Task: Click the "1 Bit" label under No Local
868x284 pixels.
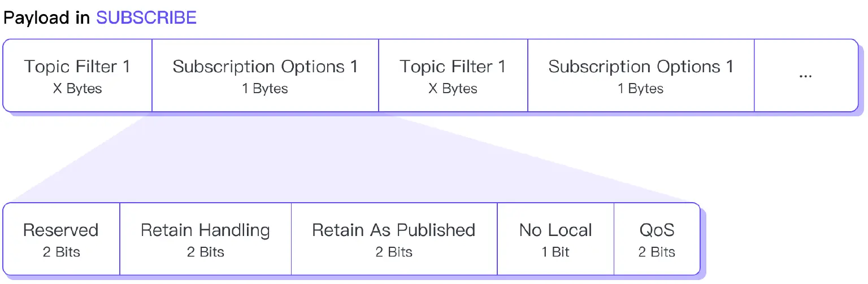Action: pos(555,252)
